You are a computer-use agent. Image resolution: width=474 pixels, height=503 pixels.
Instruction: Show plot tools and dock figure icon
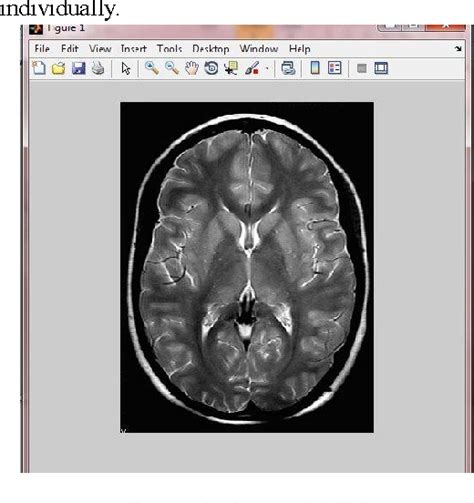point(381,68)
